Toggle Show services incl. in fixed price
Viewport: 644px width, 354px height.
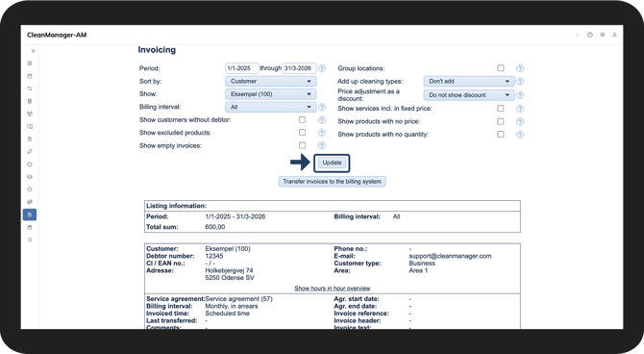click(x=500, y=108)
